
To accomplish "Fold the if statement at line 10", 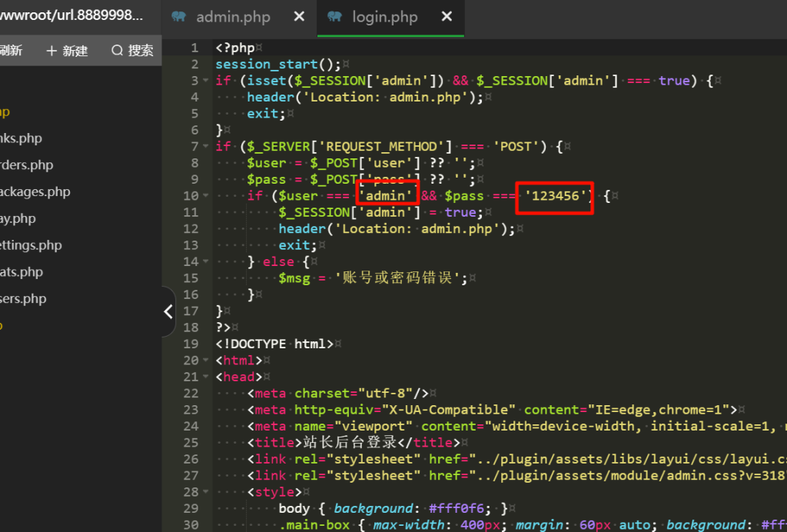I will tap(205, 196).
